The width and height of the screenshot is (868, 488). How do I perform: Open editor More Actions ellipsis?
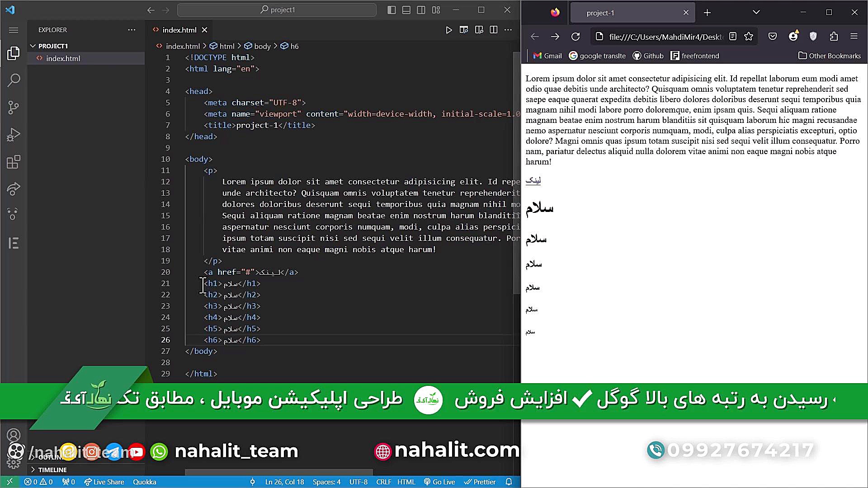[508, 30]
